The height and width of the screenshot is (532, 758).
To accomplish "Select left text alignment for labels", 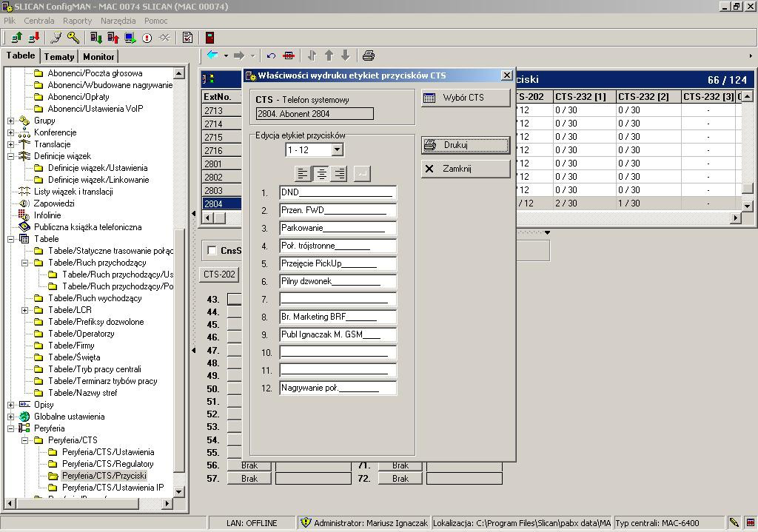I will point(303,173).
